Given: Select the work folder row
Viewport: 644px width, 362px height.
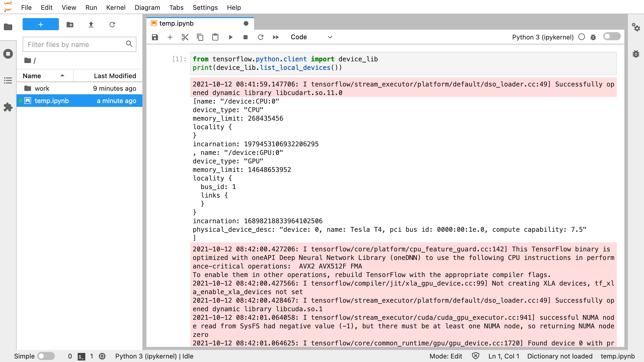Looking at the screenshot, I should [x=79, y=88].
